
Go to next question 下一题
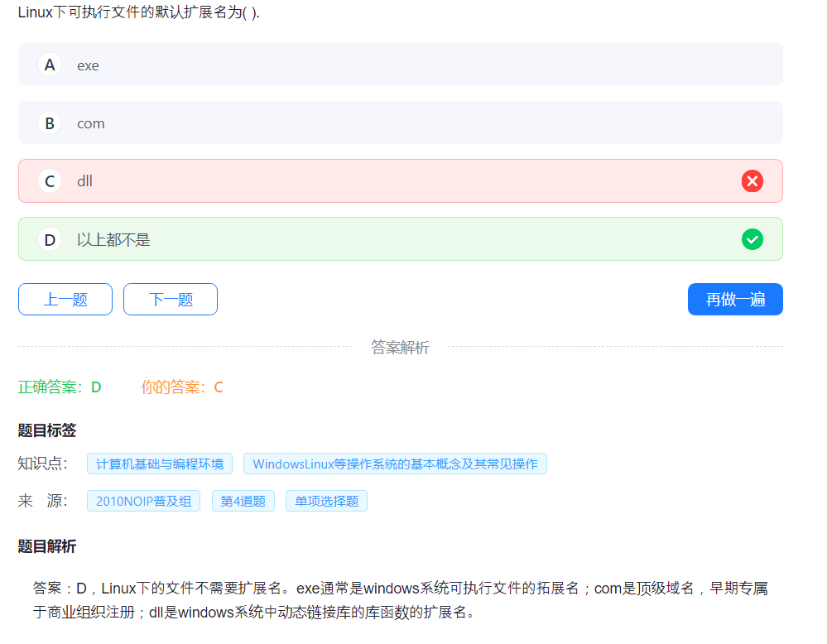pos(171,299)
